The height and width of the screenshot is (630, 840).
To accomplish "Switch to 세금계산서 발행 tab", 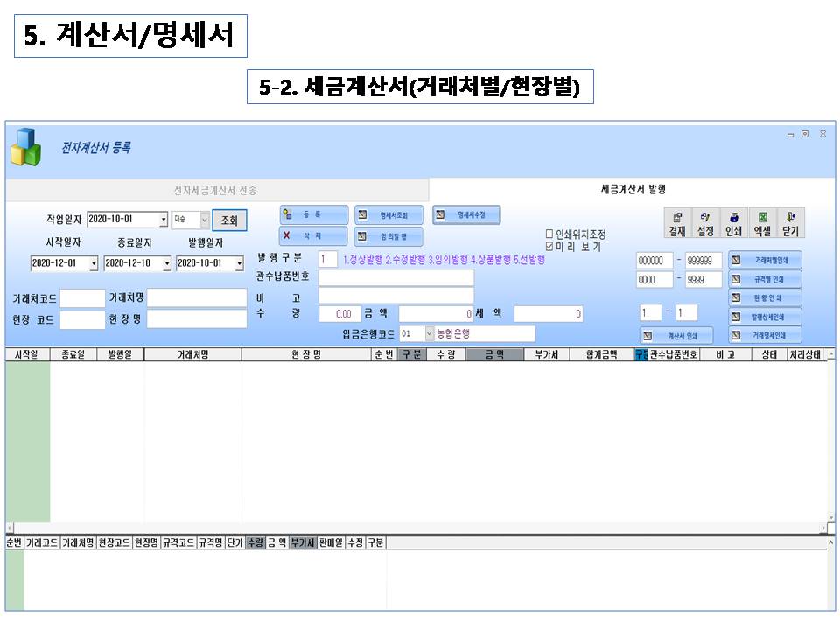I will (633, 189).
